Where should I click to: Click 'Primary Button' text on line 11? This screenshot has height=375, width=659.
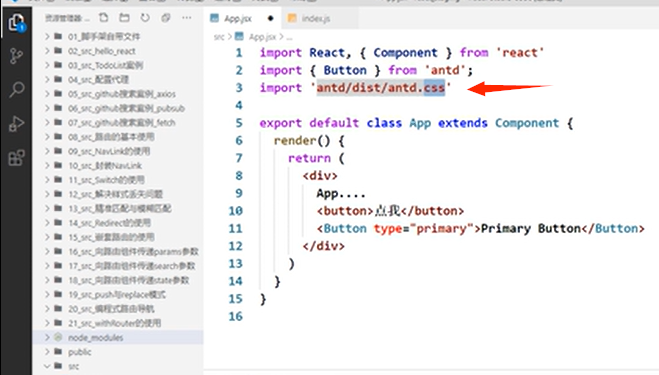click(530, 229)
